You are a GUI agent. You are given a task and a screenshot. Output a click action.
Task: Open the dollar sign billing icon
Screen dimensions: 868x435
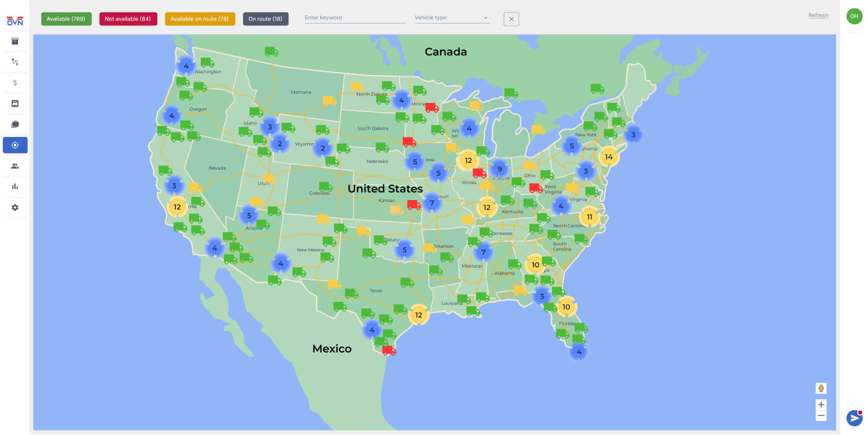pos(15,82)
